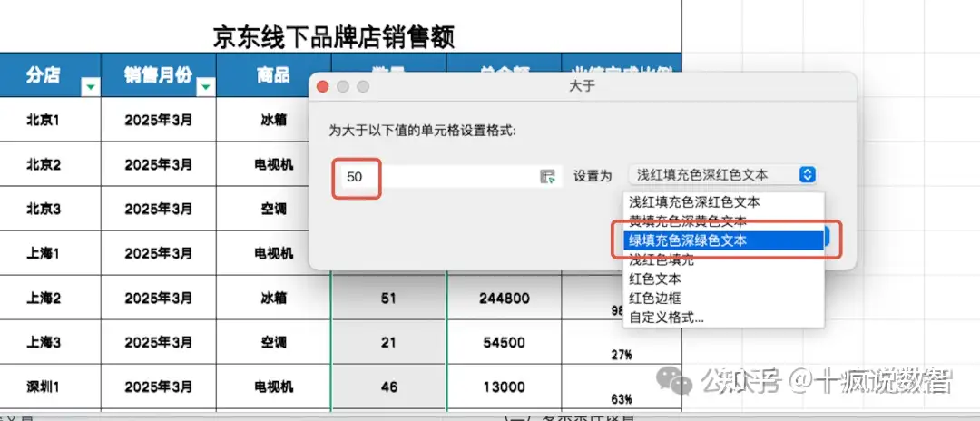Click the range selector icon beside 50
Image resolution: width=980 pixels, height=421 pixels.
[547, 177]
